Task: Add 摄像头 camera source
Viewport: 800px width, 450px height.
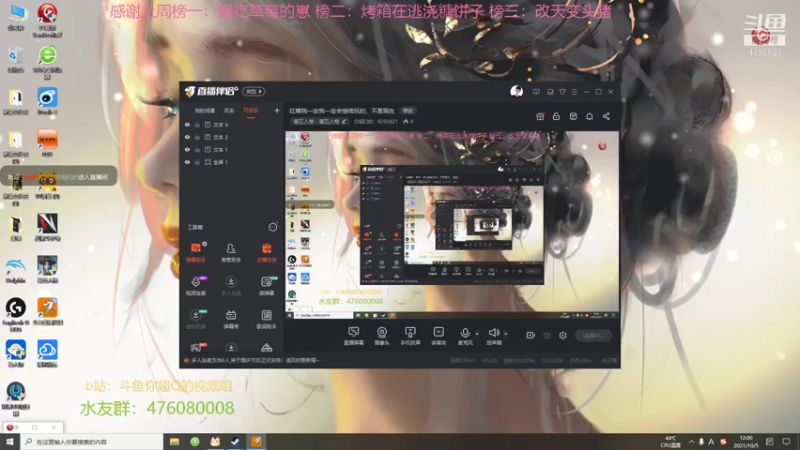Action: 382,336
